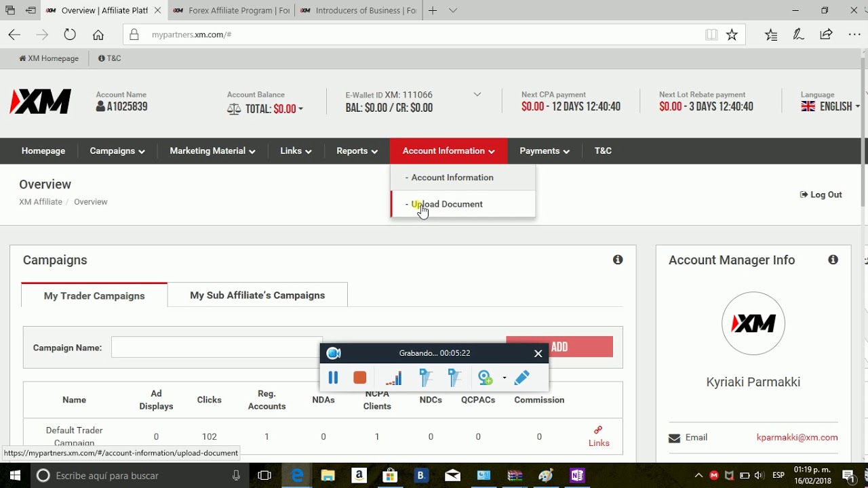Click the camera icon on recorder title
Viewport: 868px width, 488px height.
pyautogui.click(x=334, y=353)
